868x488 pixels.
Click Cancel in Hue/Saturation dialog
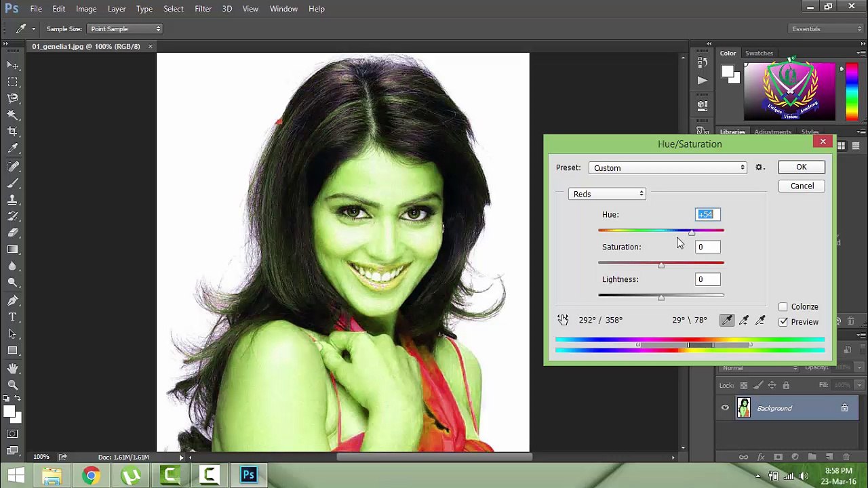802,186
